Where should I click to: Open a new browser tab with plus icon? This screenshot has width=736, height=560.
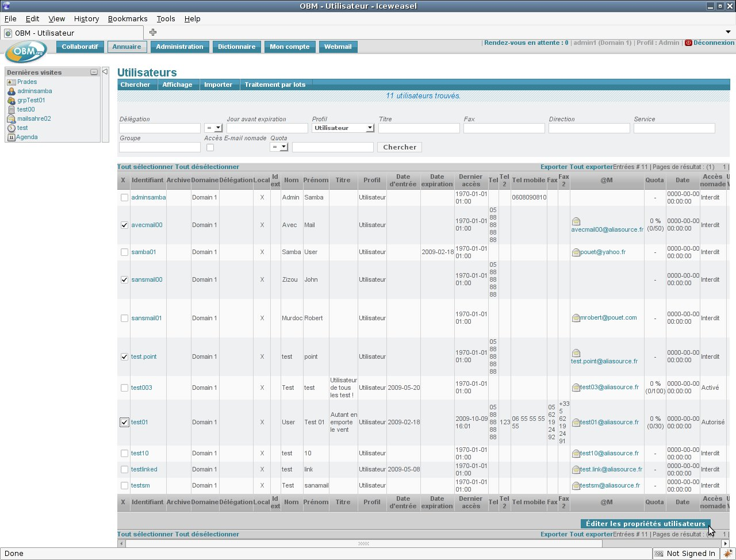(153, 32)
